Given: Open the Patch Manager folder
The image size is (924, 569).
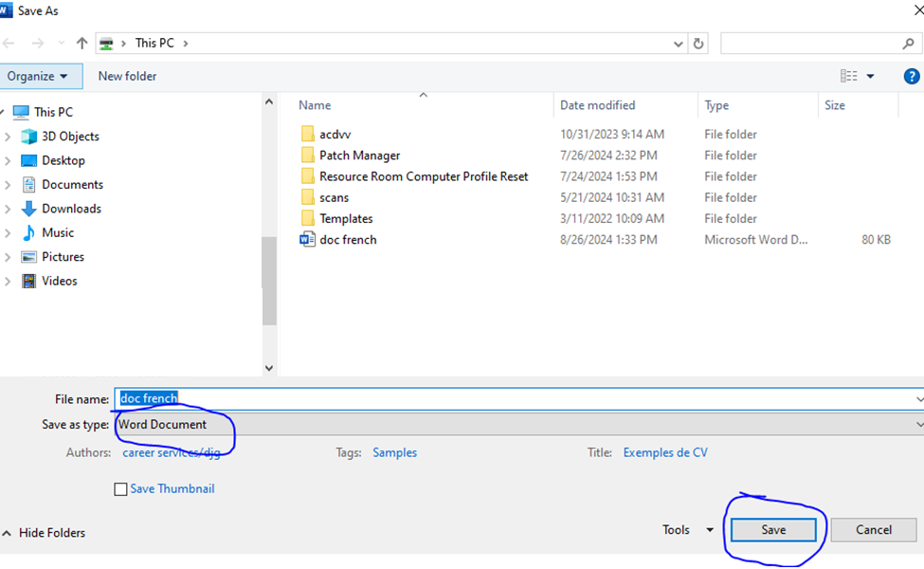Looking at the screenshot, I should (358, 155).
